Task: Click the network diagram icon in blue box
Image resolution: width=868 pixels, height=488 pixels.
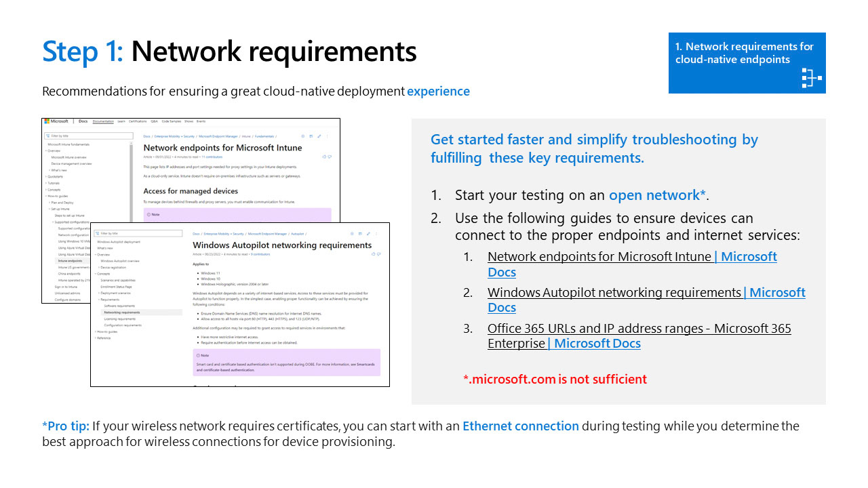Action: (x=811, y=78)
